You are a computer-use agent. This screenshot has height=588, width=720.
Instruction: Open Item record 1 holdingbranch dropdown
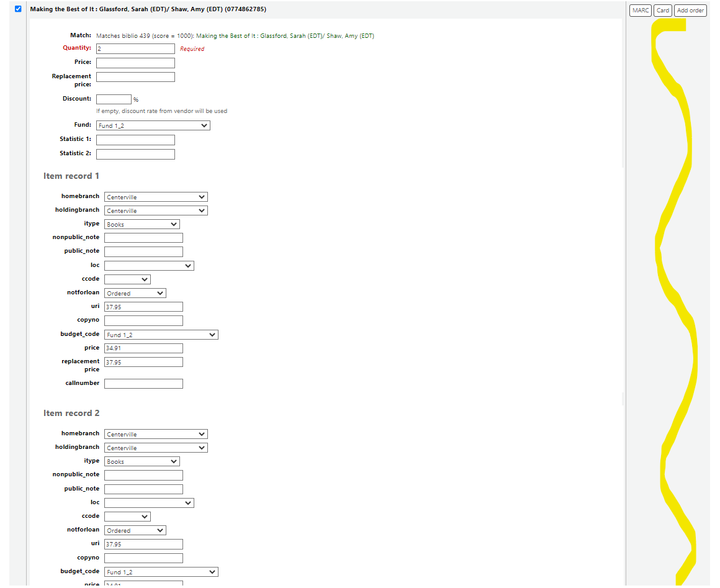pyautogui.click(x=156, y=210)
